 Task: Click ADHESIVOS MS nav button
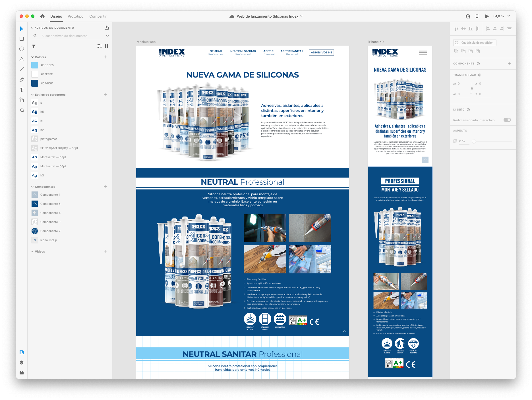322,53
